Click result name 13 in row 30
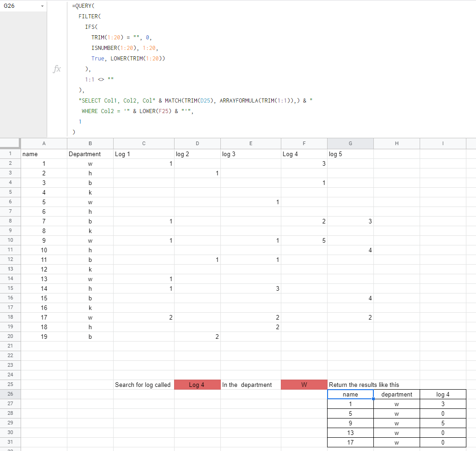This screenshot has height=451, width=476. [350, 433]
